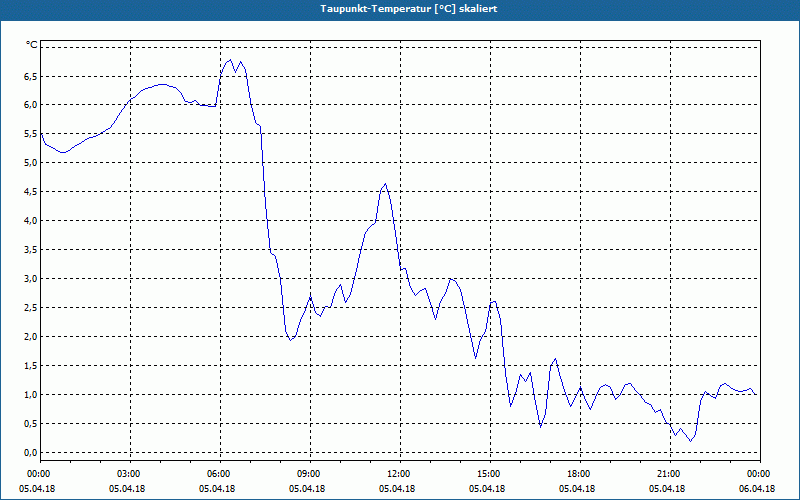The image size is (800, 500).
Task: Click the title 'Taupunkt-Temperatur [°C] skaliert'
Action: point(409,9)
